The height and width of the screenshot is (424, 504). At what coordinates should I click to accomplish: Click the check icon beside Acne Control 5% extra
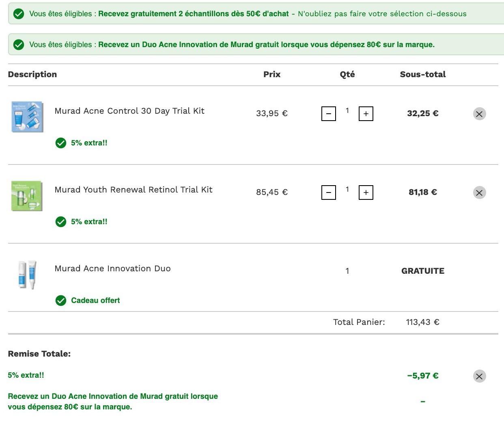61,143
